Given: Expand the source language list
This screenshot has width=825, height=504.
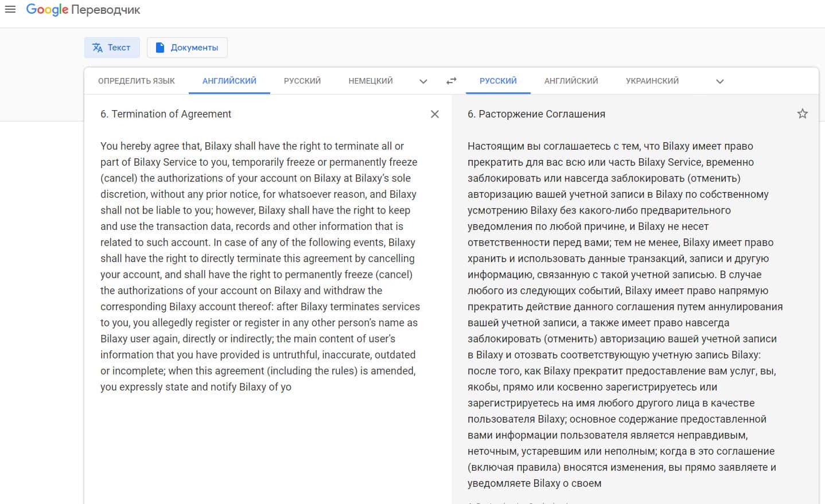Looking at the screenshot, I should [423, 81].
